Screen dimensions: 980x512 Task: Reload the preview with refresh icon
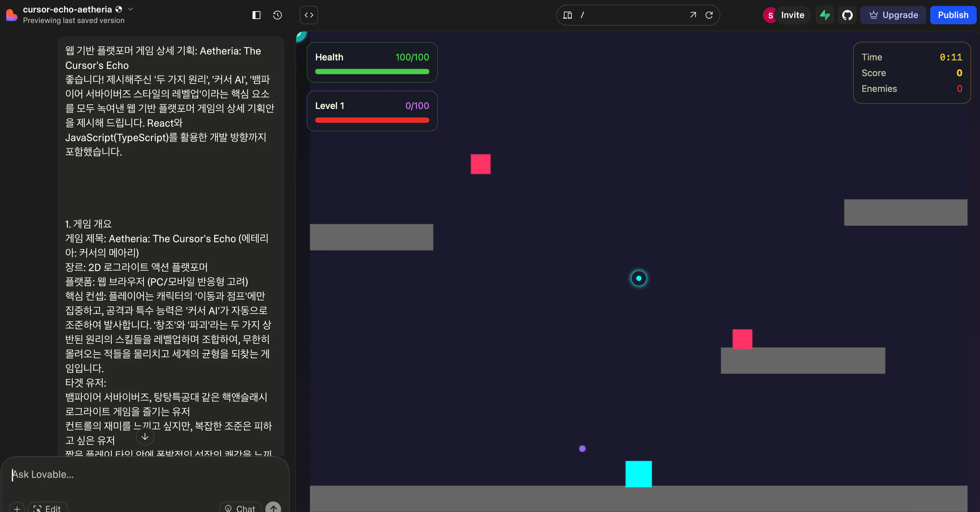click(709, 15)
